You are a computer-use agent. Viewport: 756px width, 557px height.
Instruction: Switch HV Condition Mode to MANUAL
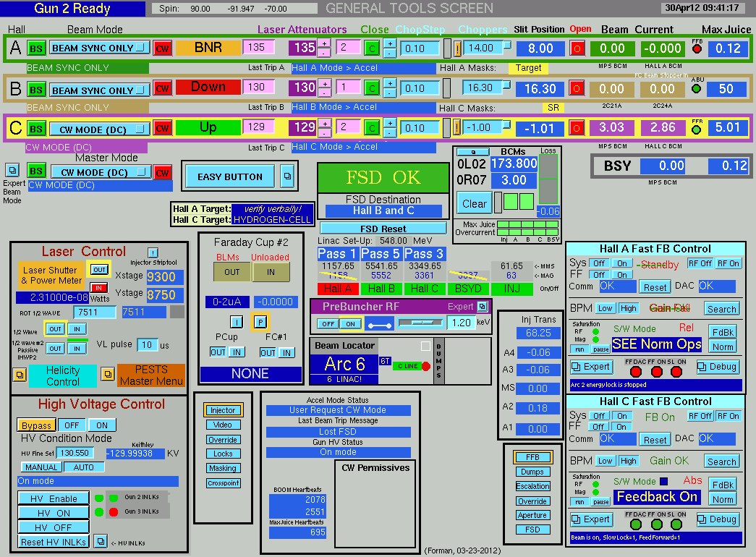tap(41, 467)
